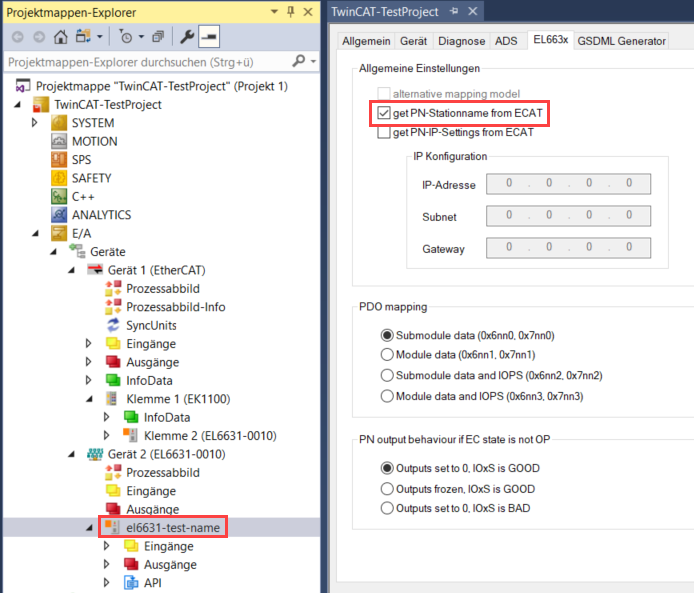Select el6631-test-name in the tree

173,528
